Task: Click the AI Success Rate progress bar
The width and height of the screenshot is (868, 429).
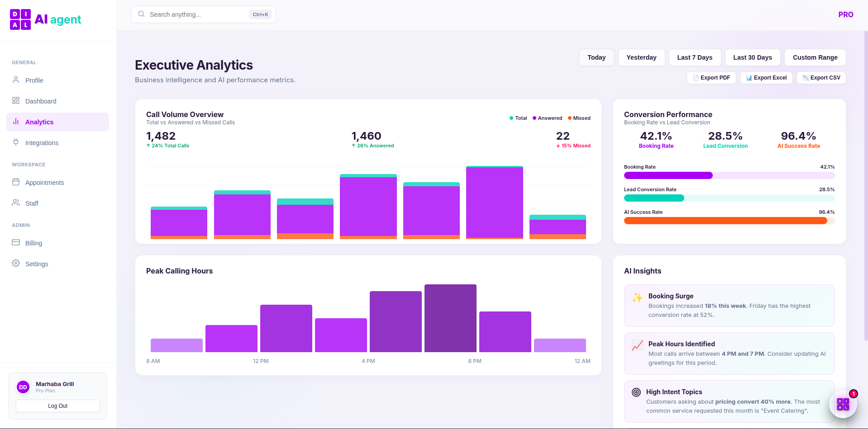Action: 730,221
